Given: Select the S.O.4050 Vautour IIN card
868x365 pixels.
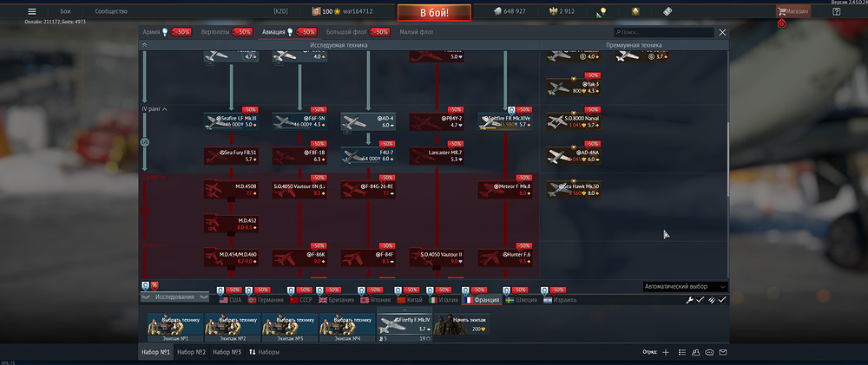Looking at the screenshot, I should pos(299,190).
